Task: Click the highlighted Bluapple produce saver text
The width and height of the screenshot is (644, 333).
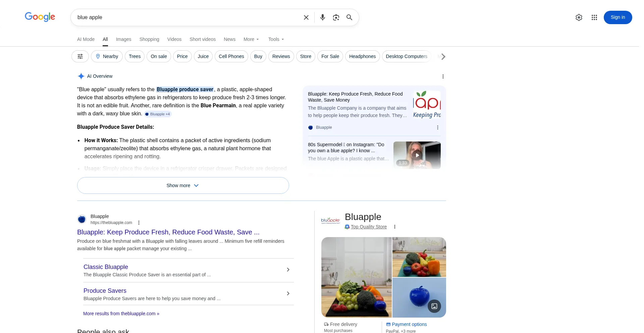Action: [x=185, y=90]
